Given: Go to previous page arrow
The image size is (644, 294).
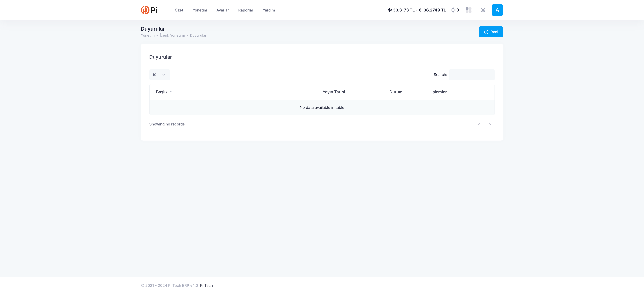Looking at the screenshot, I should pyautogui.click(x=479, y=124).
